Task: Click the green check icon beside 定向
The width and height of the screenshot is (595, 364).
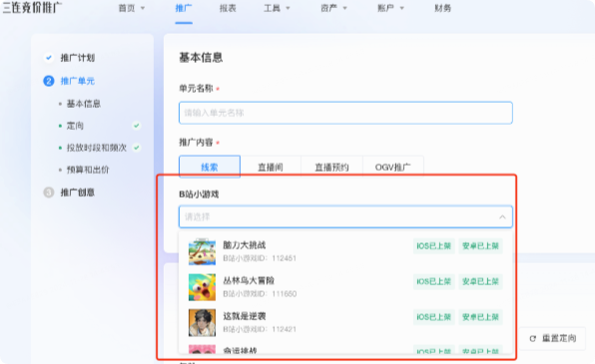Action: 136,126
